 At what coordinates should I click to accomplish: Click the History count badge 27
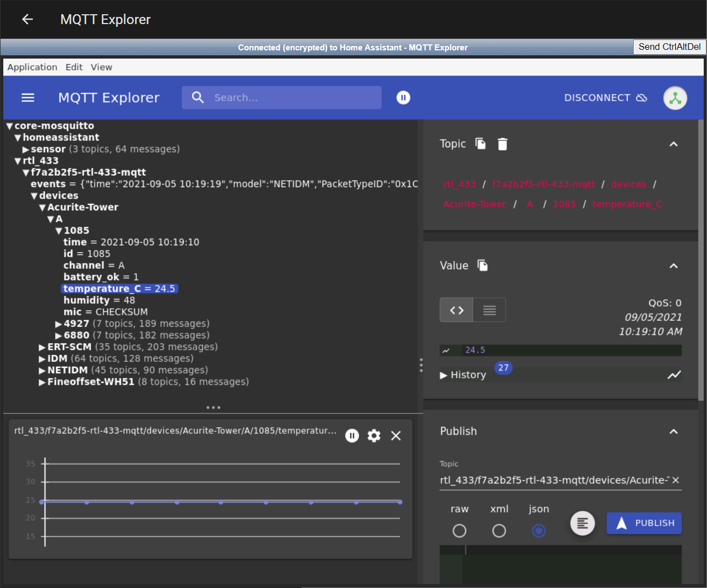coord(503,368)
